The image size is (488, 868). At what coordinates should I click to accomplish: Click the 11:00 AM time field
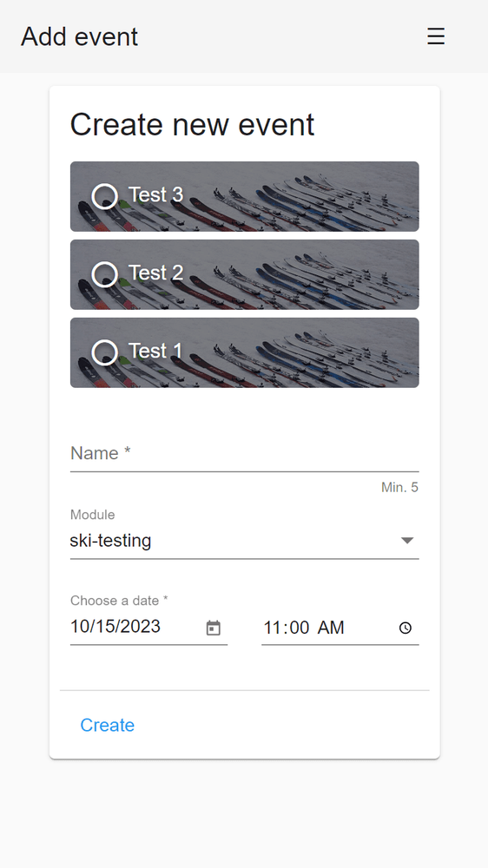point(340,628)
